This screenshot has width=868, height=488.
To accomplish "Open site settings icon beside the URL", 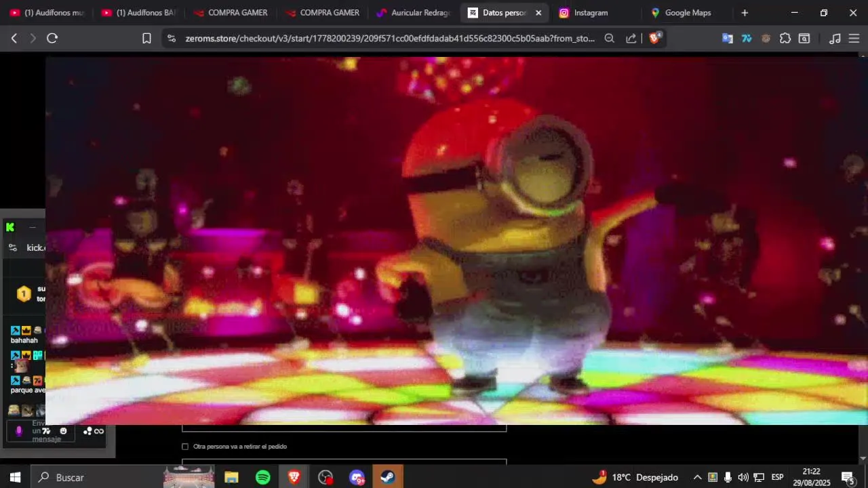I will tap(171, 39).
